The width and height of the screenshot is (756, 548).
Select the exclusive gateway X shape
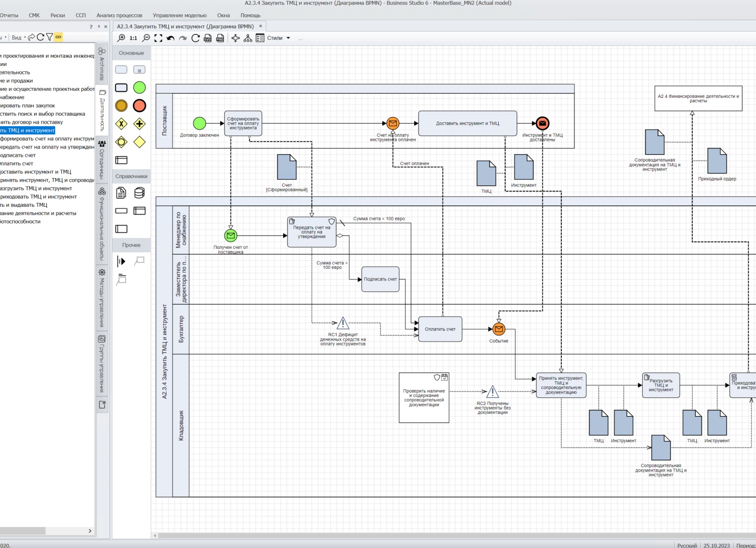(x=121, y=124)
